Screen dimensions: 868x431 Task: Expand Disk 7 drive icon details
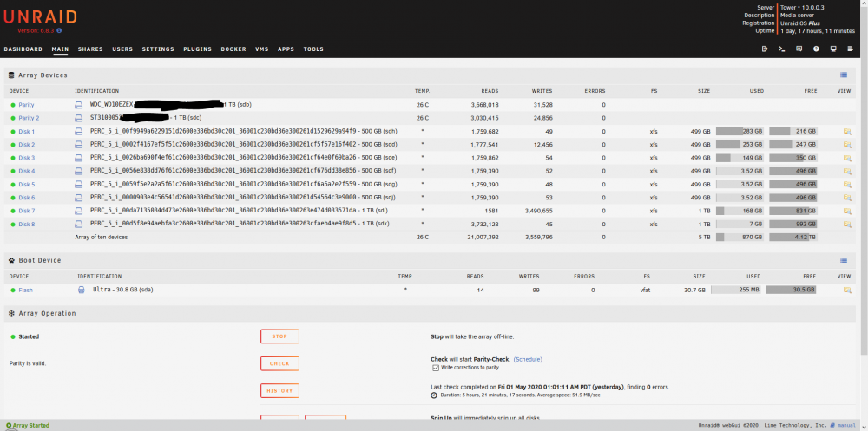(x=79, y=211)
